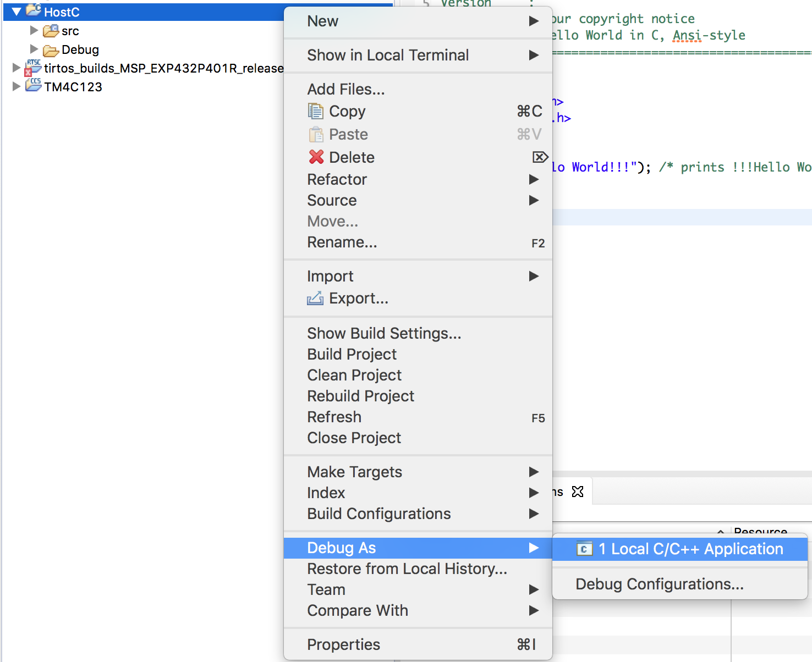Close the bottom panel tab with X
Viewport: 812px width, 662px height.
tap(578, 492)
